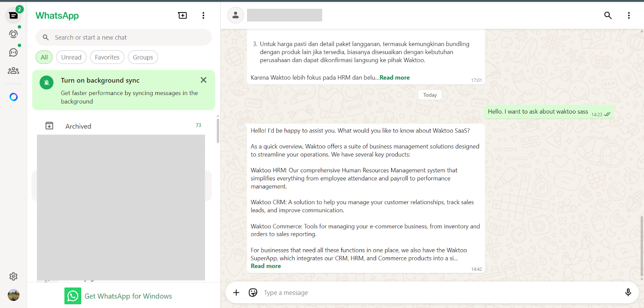
Task: Search within this conversation
Action: [x=608, y=15]
